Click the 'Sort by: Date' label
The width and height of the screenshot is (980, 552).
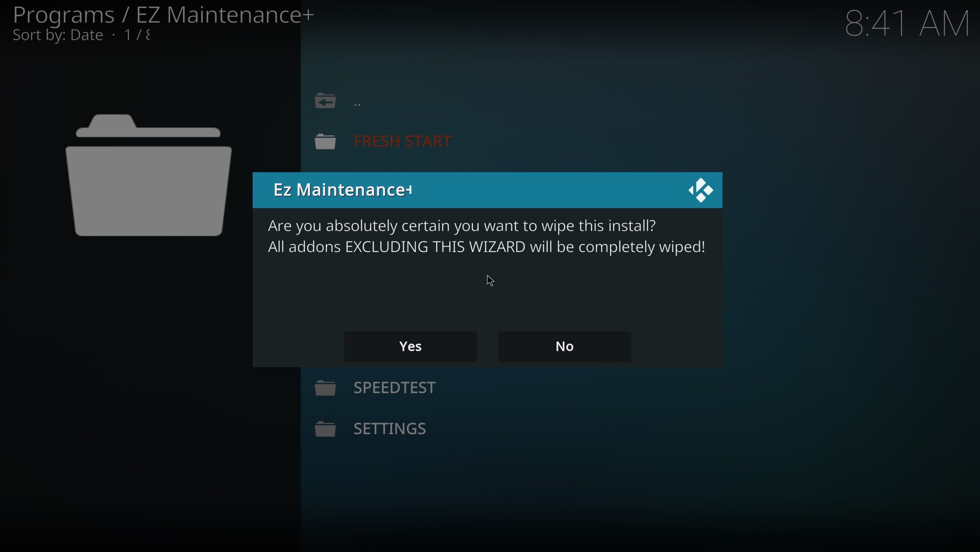(x=58, y=35)
